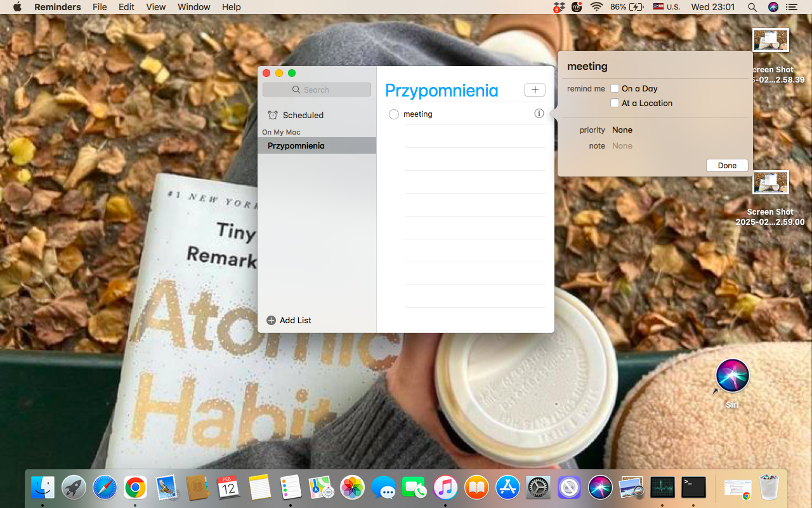Open the Window menu
Viewport: 812px width, 508px height.
193,7
